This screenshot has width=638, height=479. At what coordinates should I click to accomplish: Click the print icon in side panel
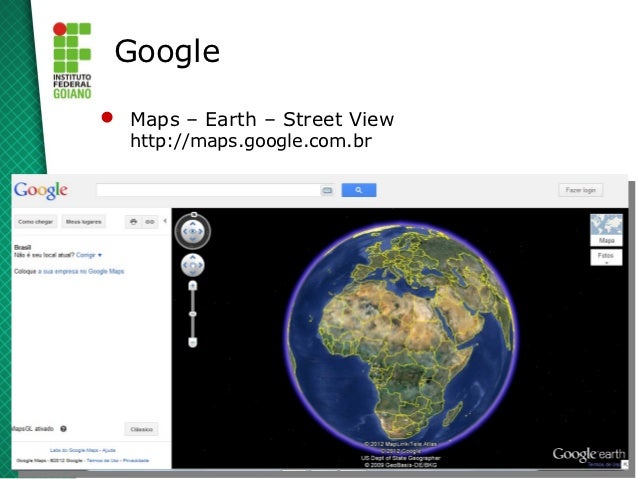coord(133,222)
